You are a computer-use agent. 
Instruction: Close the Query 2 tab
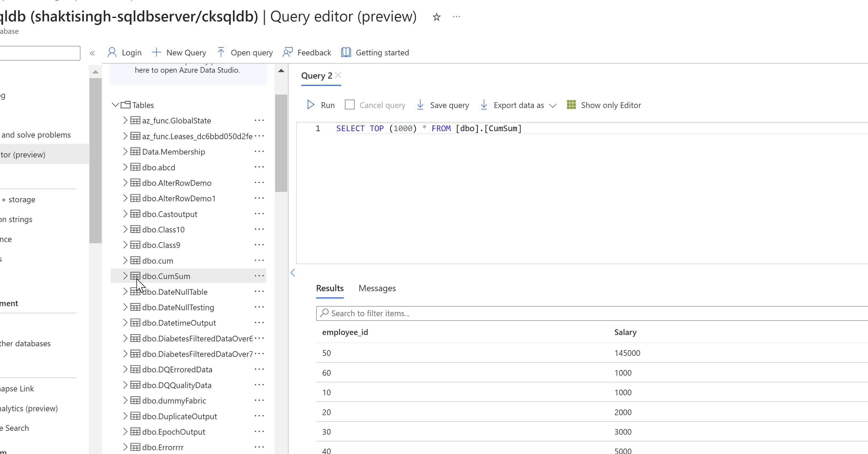coord(338,75)
